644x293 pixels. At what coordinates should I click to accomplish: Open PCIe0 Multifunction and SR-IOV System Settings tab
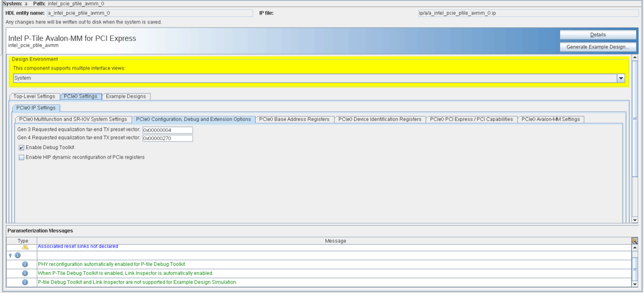click(73, 120)
